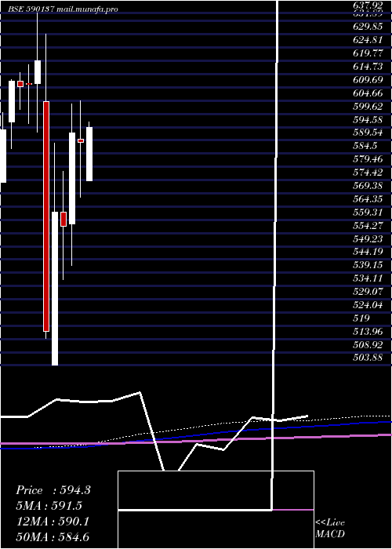Viewport: 392px width, 549px height.
Task: Click the 554.27 price axis label
Action: (368, 226)
